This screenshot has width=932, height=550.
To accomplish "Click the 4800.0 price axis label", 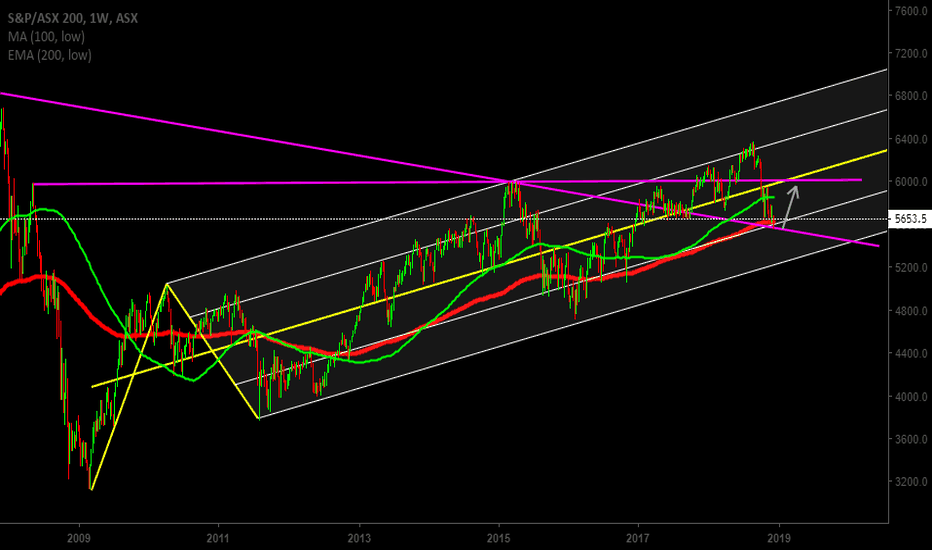I will click(911, 311).
